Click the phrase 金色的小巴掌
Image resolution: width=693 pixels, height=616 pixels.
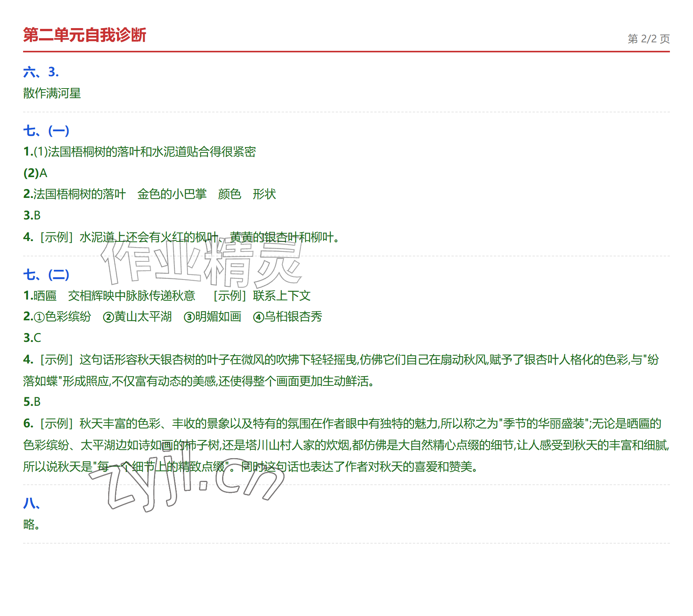coord(172,194)
